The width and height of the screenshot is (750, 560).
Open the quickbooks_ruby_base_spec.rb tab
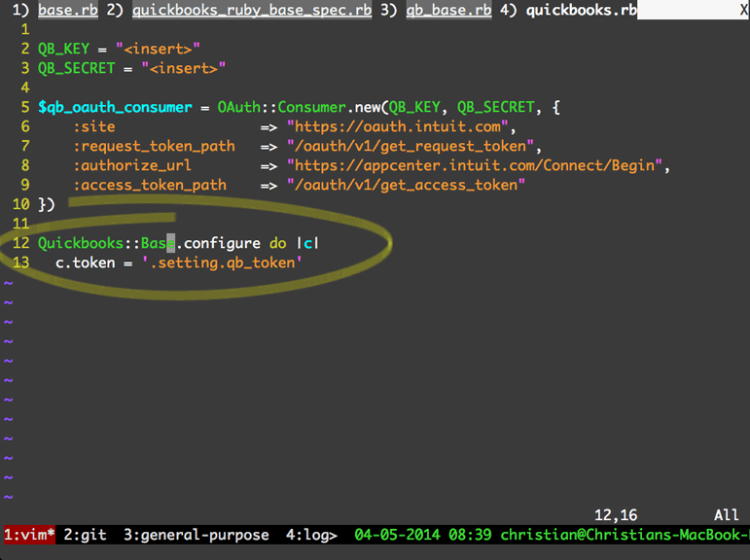tap(252, 10)
